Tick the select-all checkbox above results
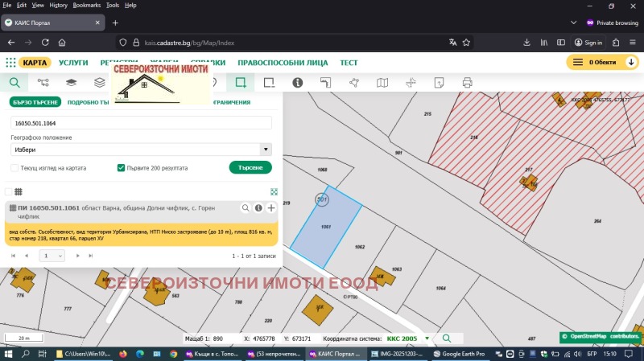The width and height of the screenshot is (644, 361). pyautogui.click(x=8, y=191)
